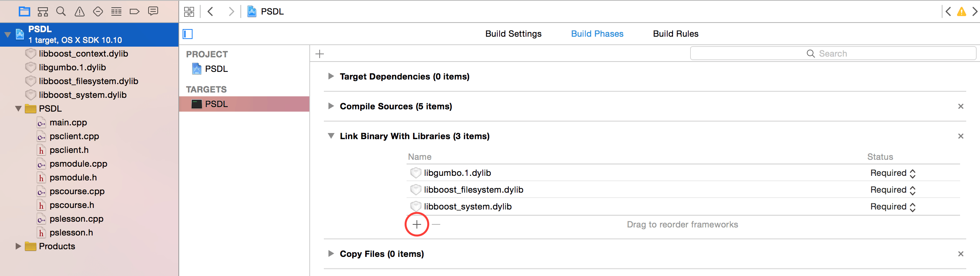
Task: Open the Project navigator folder icon
Action: click(x=24, y=11)
